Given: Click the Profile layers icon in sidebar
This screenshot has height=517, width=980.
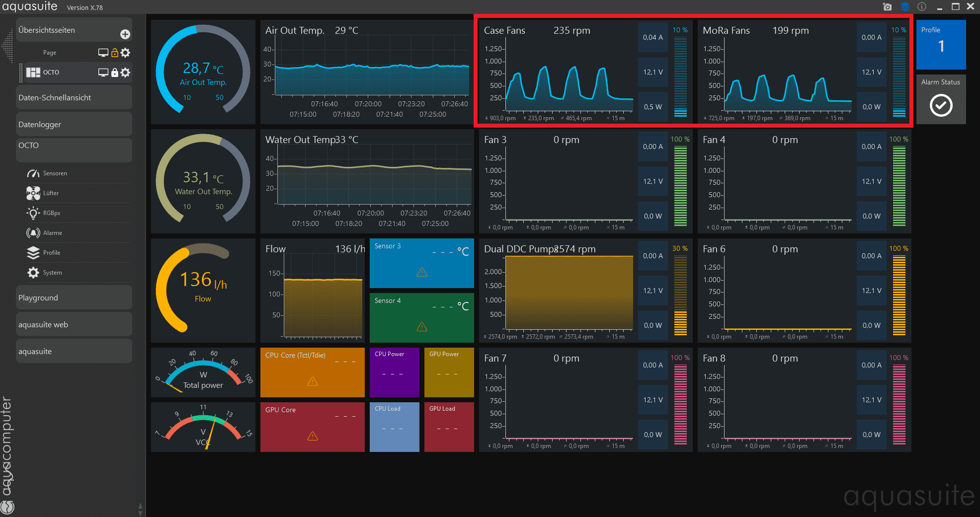Looking at the screenshot, I should tap(33, 253).
